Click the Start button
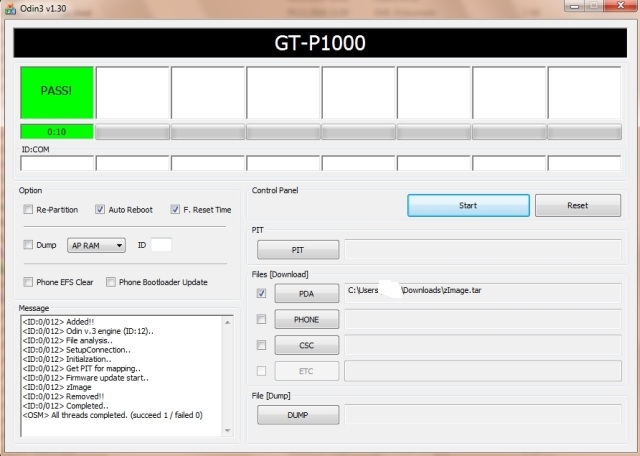Viewport: 640px width, 456px height. [468, 205]
